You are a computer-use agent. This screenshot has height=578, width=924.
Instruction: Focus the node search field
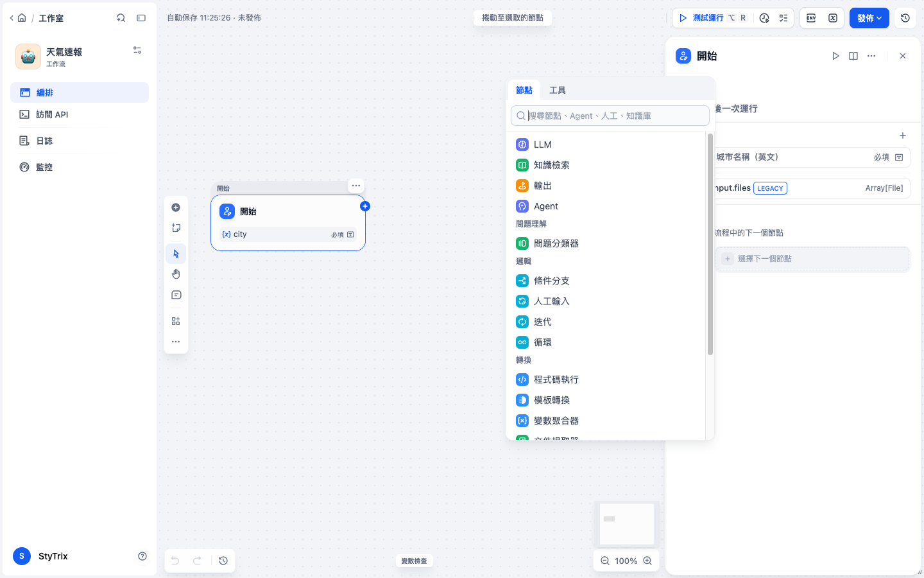point(610,116)
